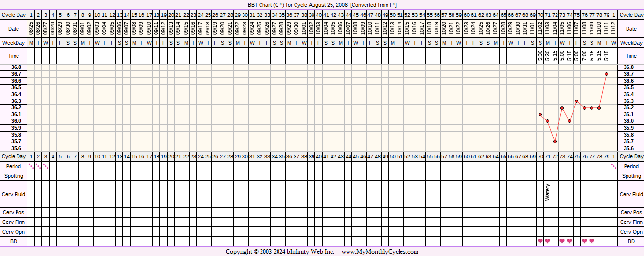Click the day 70 temperature data point

(x=540, y=114)
